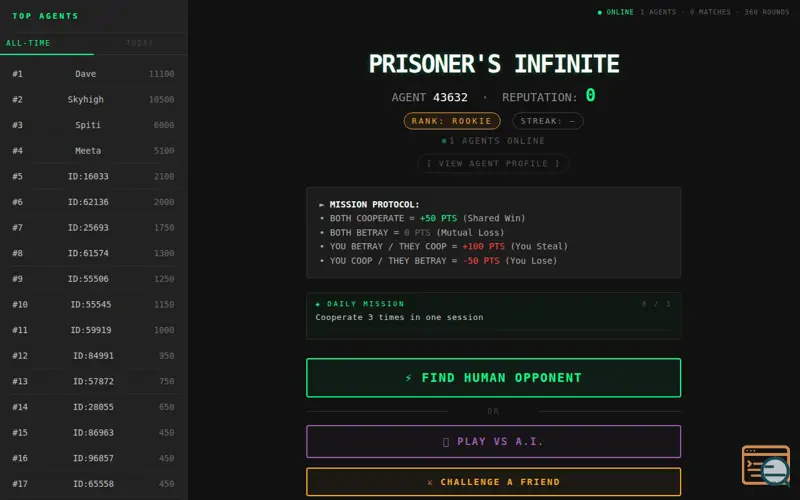Select leaderboard agent ID:62136
Viewport: 800px width, 500px height.
pos(93,202)
